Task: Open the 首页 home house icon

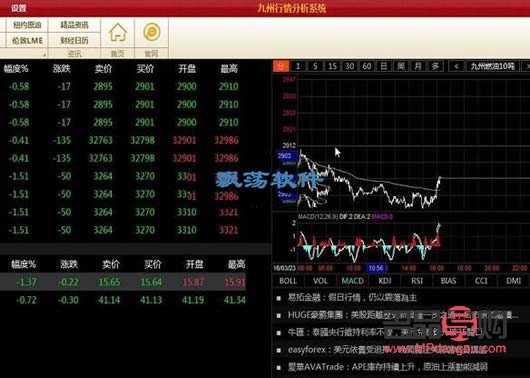Action: point(118,32)
